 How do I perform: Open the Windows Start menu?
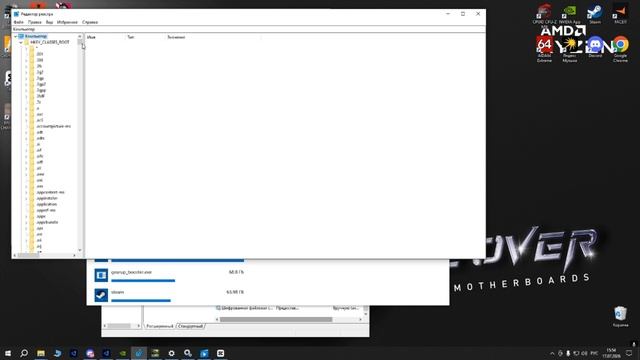point(8,353)
